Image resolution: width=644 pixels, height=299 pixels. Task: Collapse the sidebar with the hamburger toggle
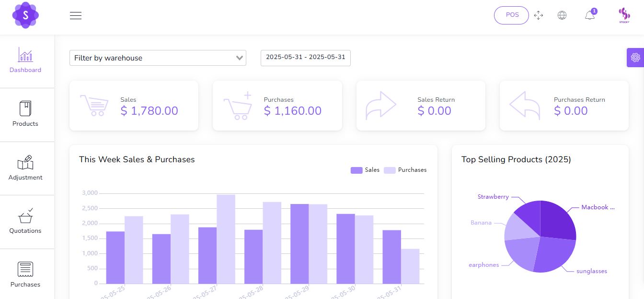(75, 15)
